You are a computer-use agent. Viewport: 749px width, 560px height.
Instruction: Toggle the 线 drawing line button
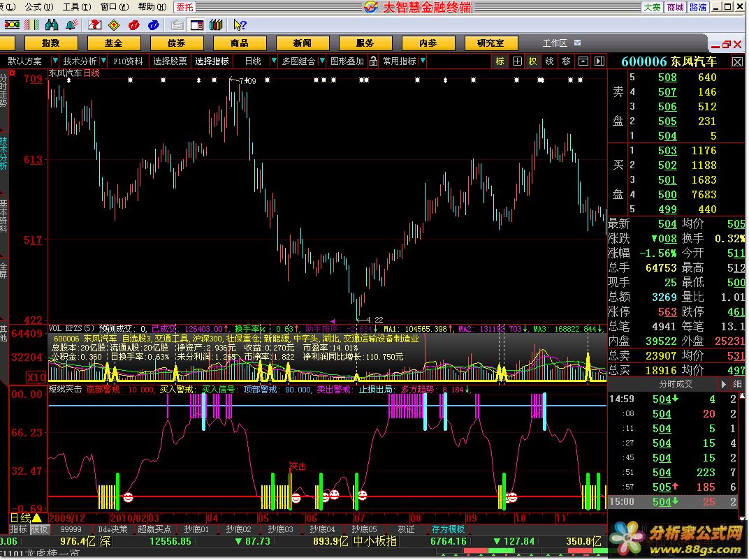pos(549,61)
